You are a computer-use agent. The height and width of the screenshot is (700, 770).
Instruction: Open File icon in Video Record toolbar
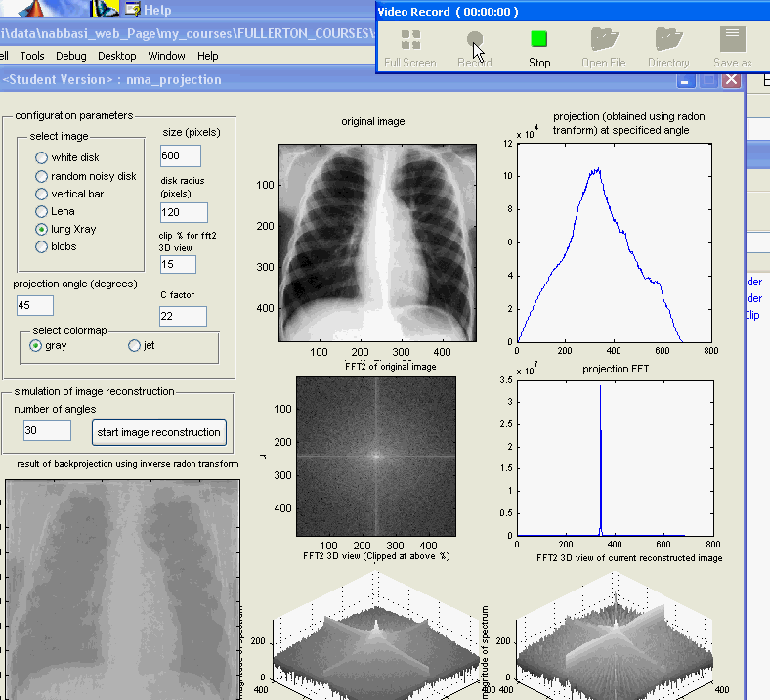pyautogui.click(x=603, y=40)
